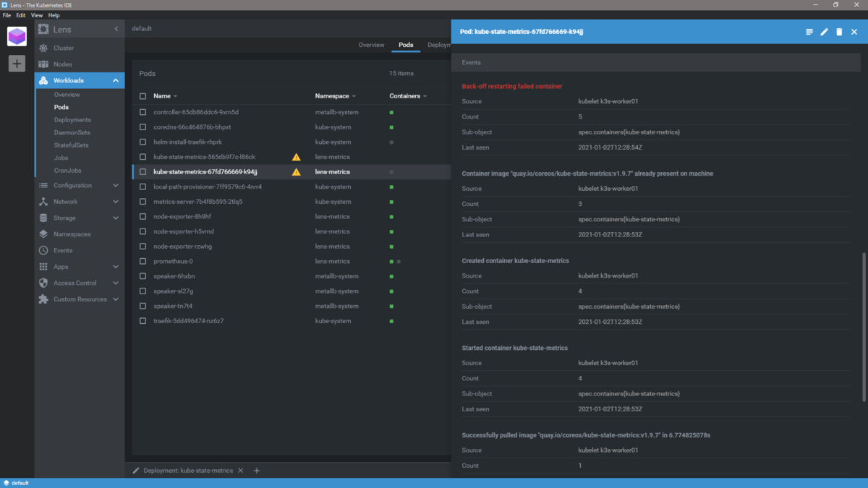Image resolution: width=868 pixels, height=488 pixels.
Task: Open CronJobs in the Workloads sidebar
Action: [67, 171]
